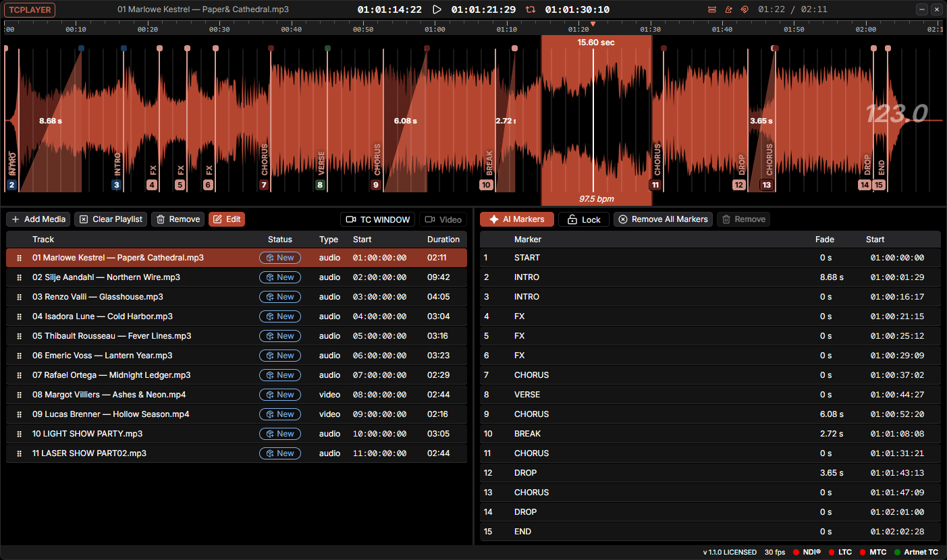Click the New status badge for Midnight Ledger

pyautogui.click(x=280, y=375)
